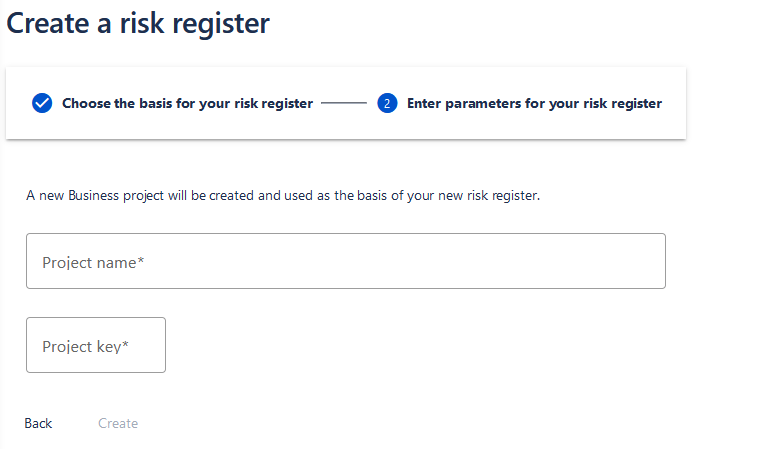The height and width of the screenshot is (449, 767).
Task: Click the words 'risk register' in the page heading
Action: [x=195, y=23]
